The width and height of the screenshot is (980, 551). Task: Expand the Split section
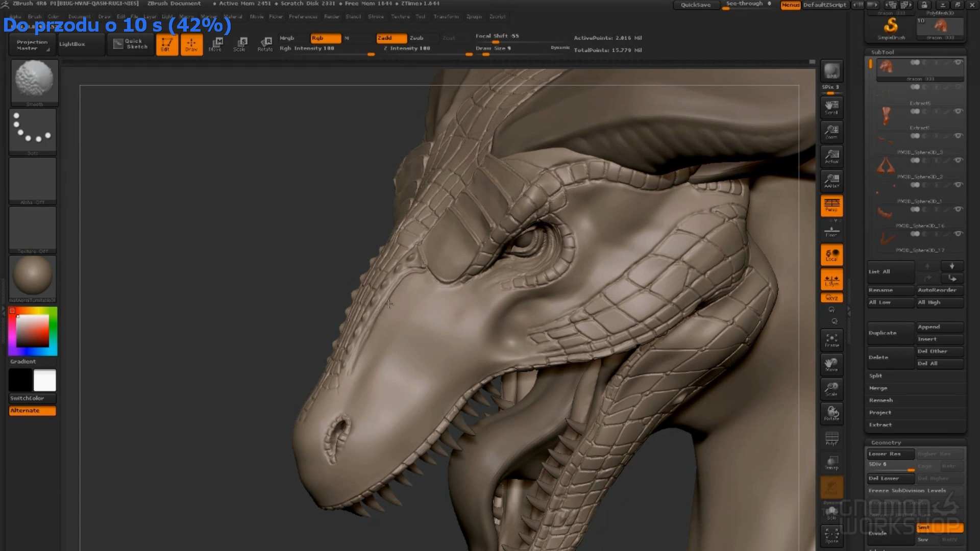click(876, 376)
